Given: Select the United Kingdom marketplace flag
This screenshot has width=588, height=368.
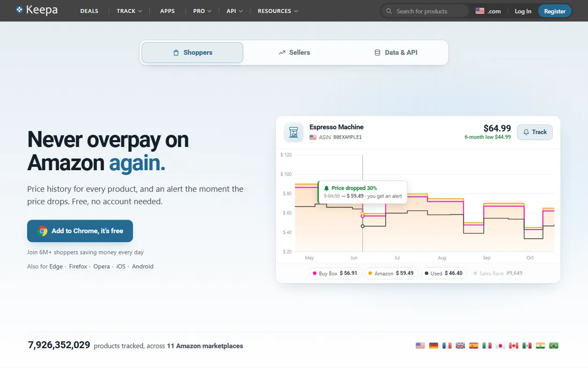Looking at the screenshot, I should [x=460, y=346].
